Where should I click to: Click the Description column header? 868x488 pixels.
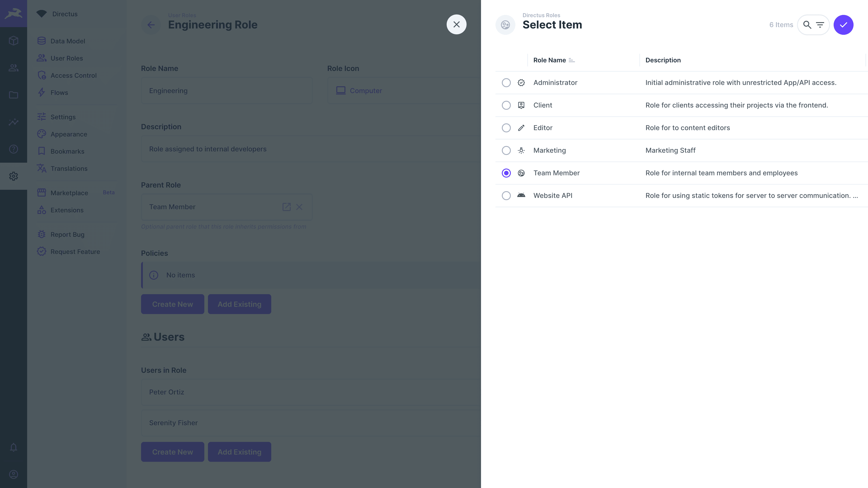tap(663, 60)
